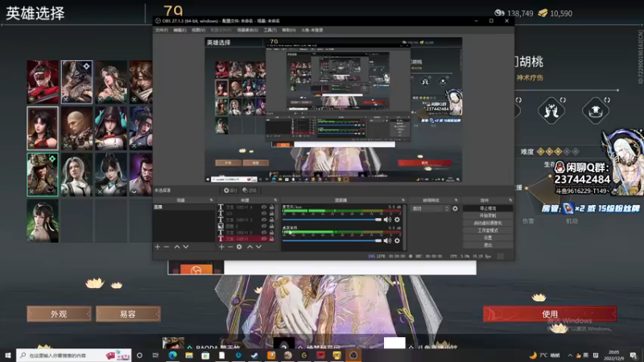Select the image source row in sources

point(246,226)
